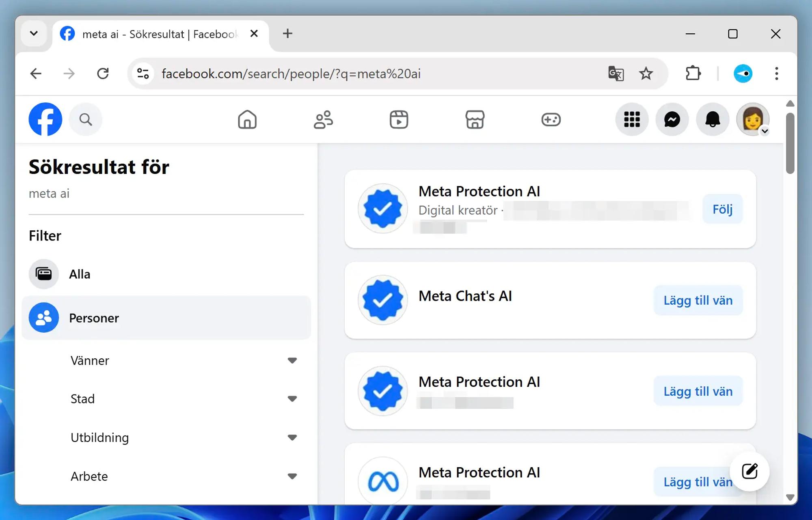This screenshot has width=812, height=520.
Task: Expand the Arbete filter dropdown
Action: 292,476
